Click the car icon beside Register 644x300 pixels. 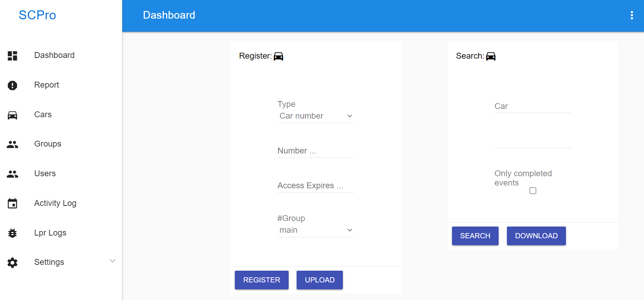point(278,56)
